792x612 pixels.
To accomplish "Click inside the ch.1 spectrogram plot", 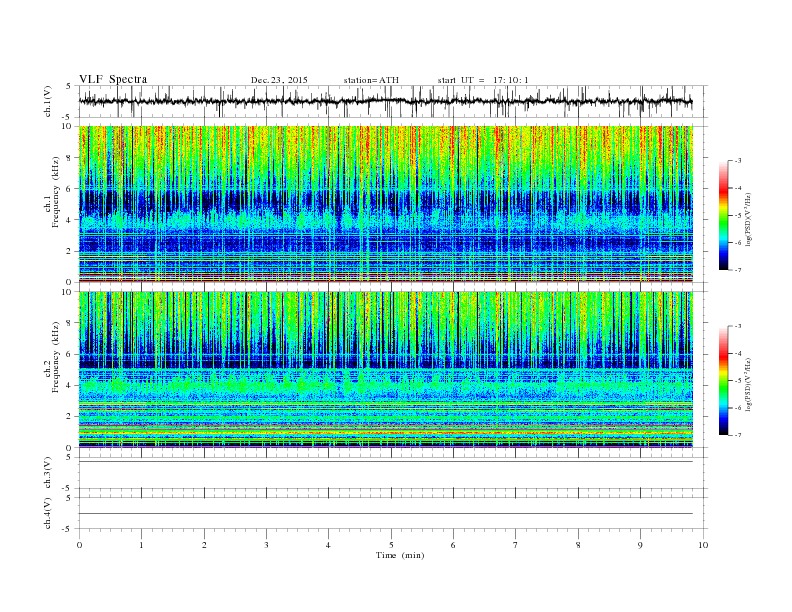I will coord(386,204).
